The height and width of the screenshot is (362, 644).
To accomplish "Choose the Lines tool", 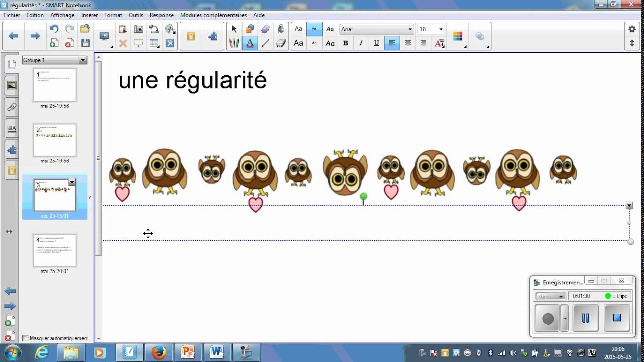I will [x=265, y=43].
